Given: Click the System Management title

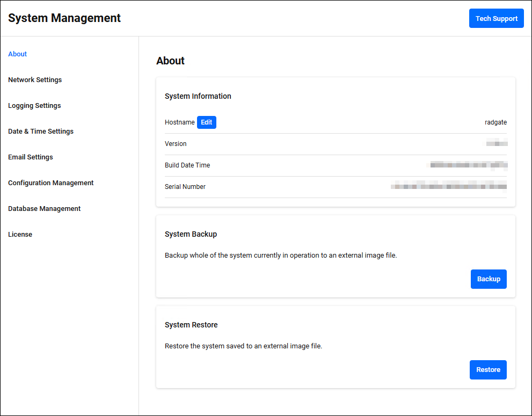Looking at the screenshot, I should [x=64, y=18].
